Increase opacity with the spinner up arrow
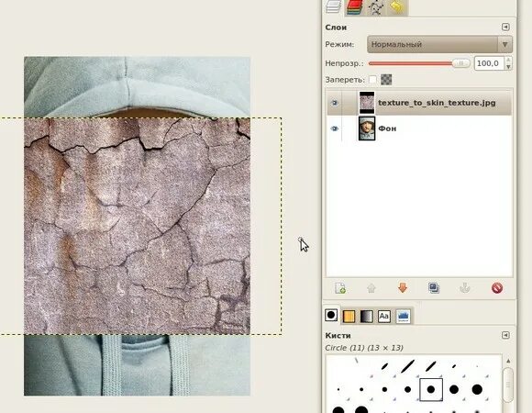The height and width of the screenshot is (413, 532). click(x=508, y=60)
